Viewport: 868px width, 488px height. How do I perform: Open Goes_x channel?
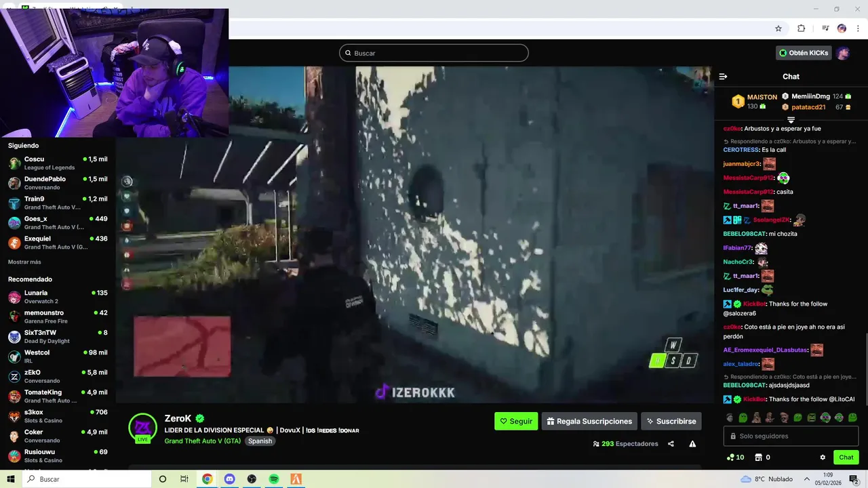[x=58, y=222]
